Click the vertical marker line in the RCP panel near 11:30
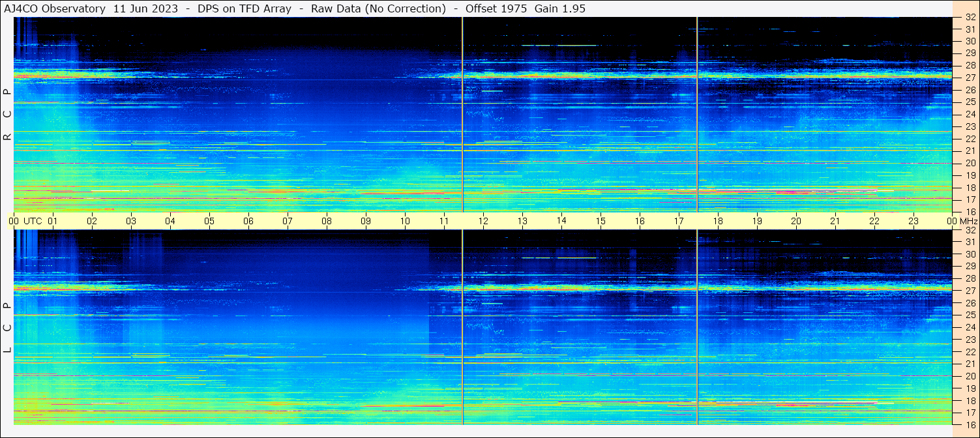This screenshot has width=980, height=438. coord(462,114)
